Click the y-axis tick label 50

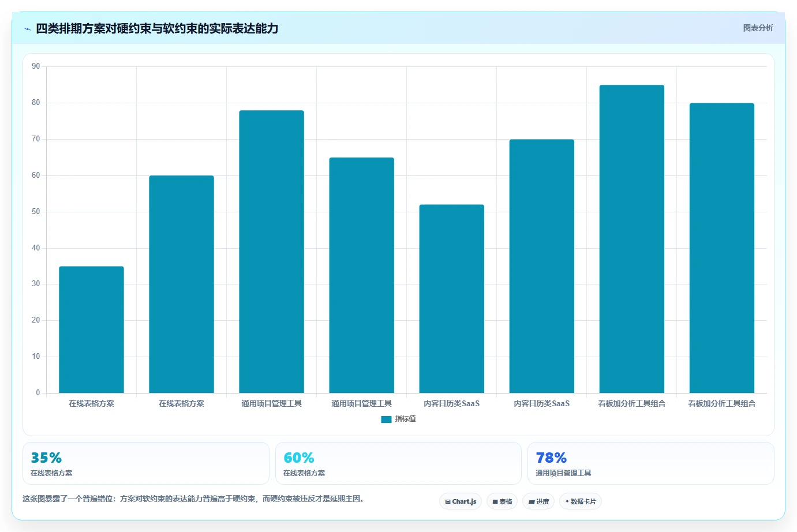point(36,212)
